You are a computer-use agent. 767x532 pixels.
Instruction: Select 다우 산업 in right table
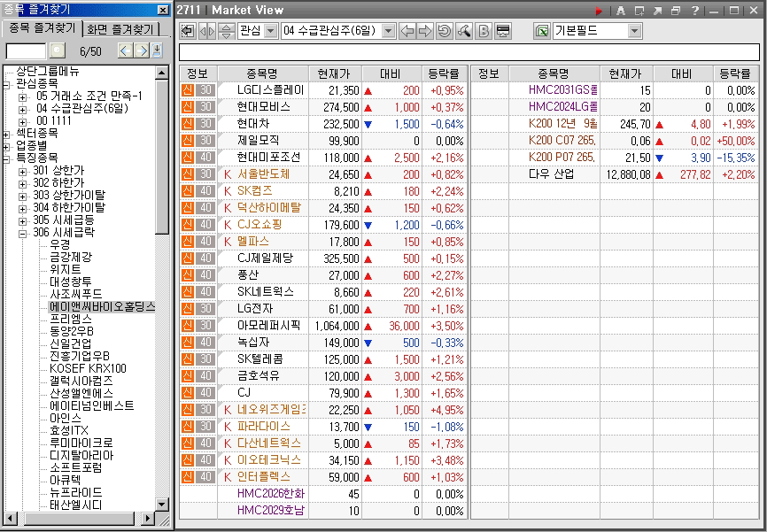pos(615,174)
